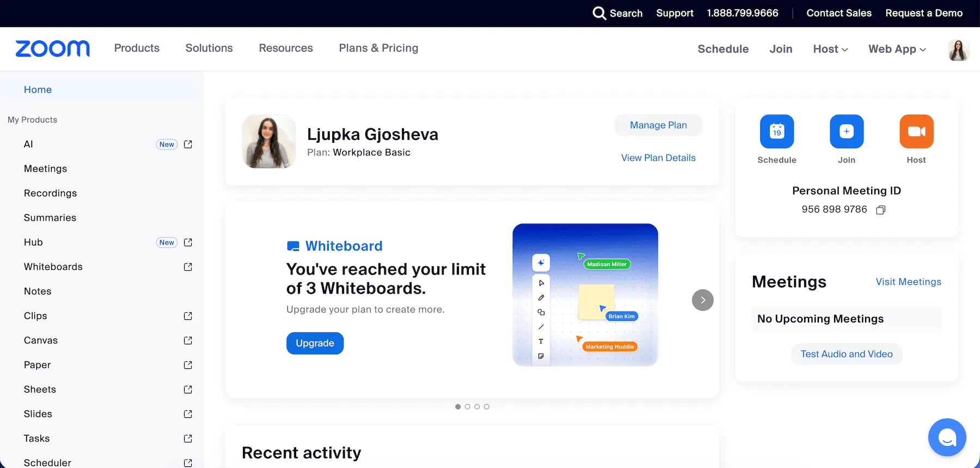Click Contact Sales
The width and height of the screenshot is (980, 468).
[x=839, y=13]
